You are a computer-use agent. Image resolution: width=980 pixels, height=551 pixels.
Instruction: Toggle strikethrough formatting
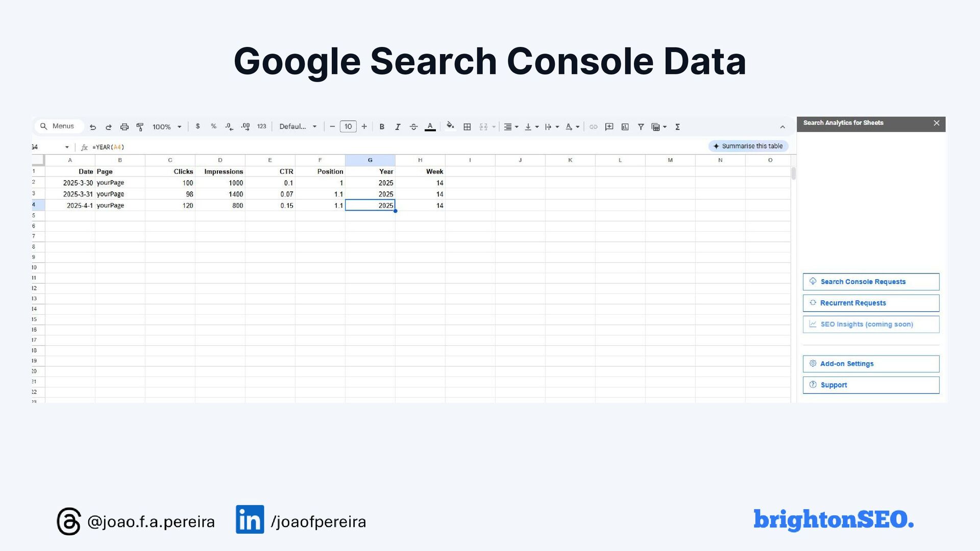click(x=413, y=127)
